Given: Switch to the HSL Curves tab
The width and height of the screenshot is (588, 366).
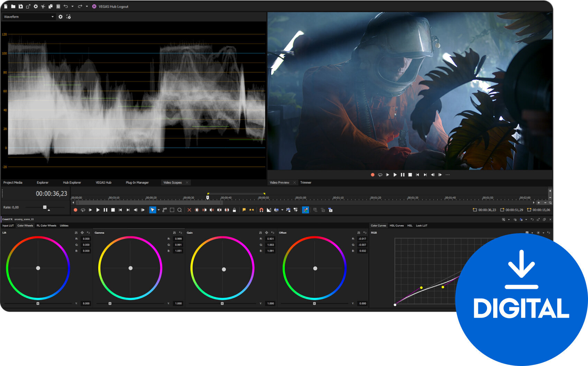Looking at the screenshot, I should tap(397, 226).
